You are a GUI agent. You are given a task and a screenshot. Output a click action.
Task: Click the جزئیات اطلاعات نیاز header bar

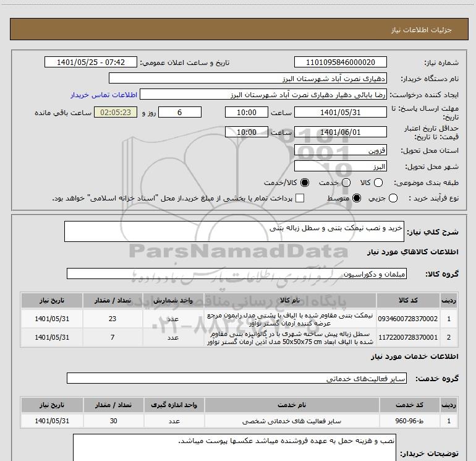pos(239,29)
